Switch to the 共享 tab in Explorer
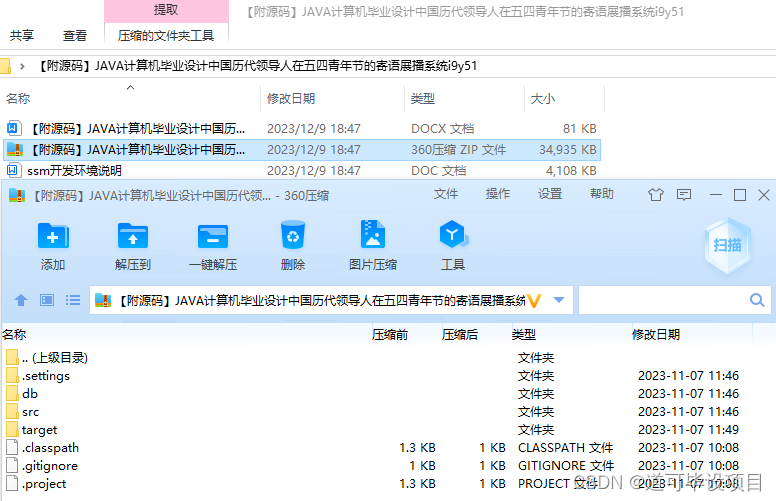Screen dimensions: 776x501 (22, 36)
